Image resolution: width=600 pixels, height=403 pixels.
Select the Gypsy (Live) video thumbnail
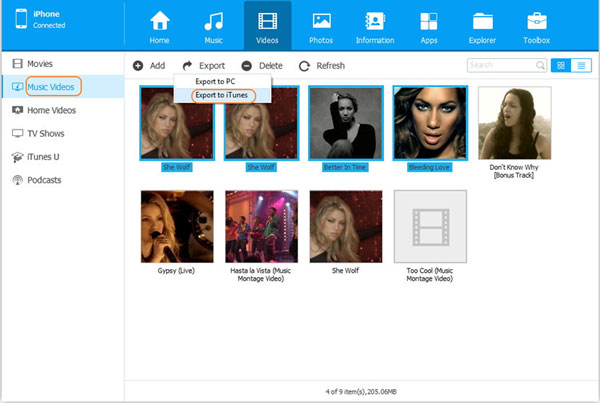click(177, 227)
